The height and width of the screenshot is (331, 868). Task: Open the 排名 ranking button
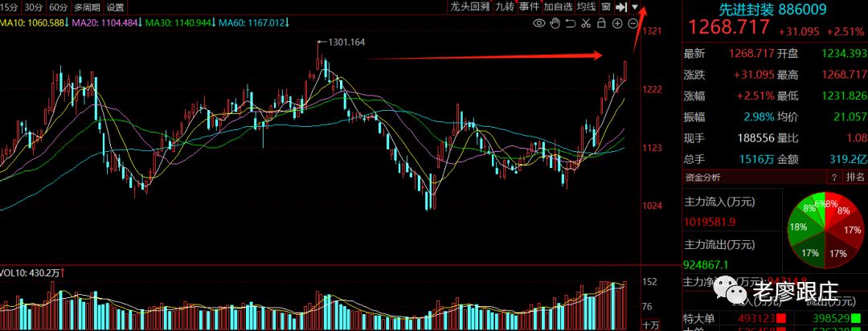(x=855, y=177)
